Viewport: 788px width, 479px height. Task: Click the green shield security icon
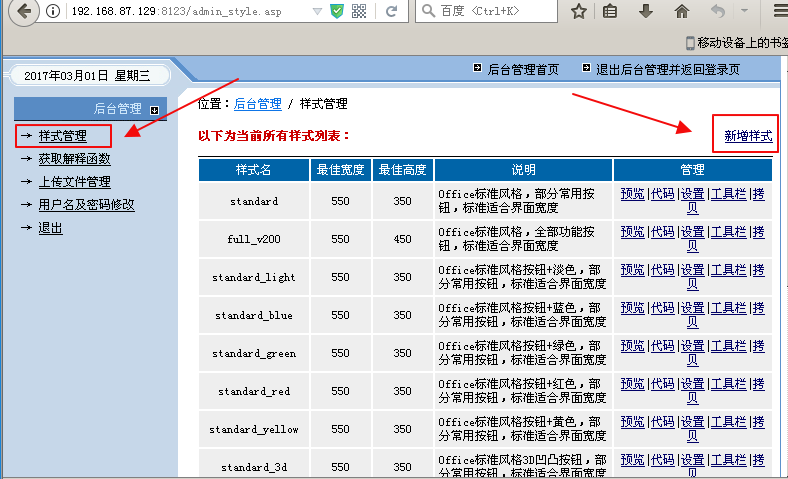[337, 11]
